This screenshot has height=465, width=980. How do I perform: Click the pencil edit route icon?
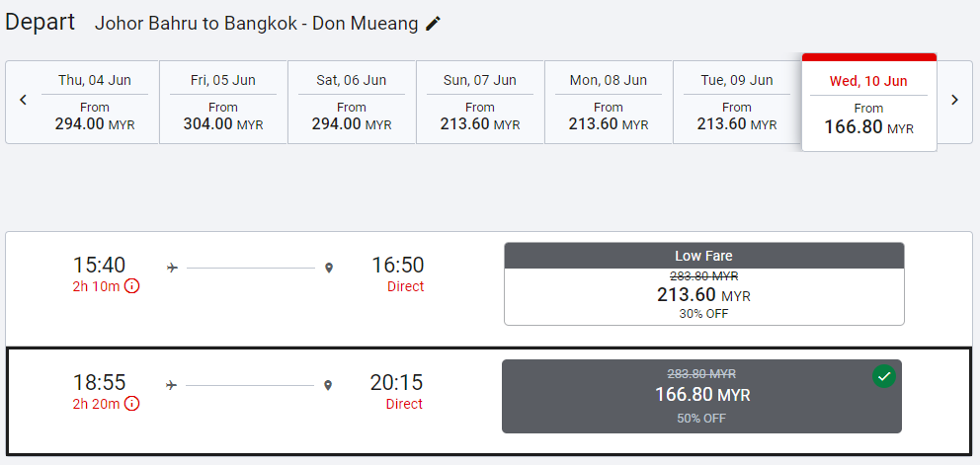click(433, 24)
